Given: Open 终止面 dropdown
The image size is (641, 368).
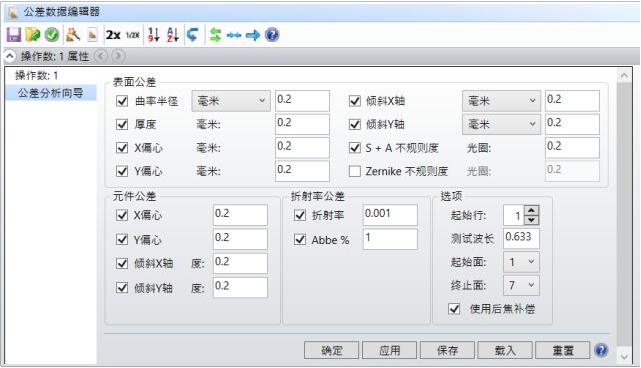Looking at the screenshot, I should point(521,285).
